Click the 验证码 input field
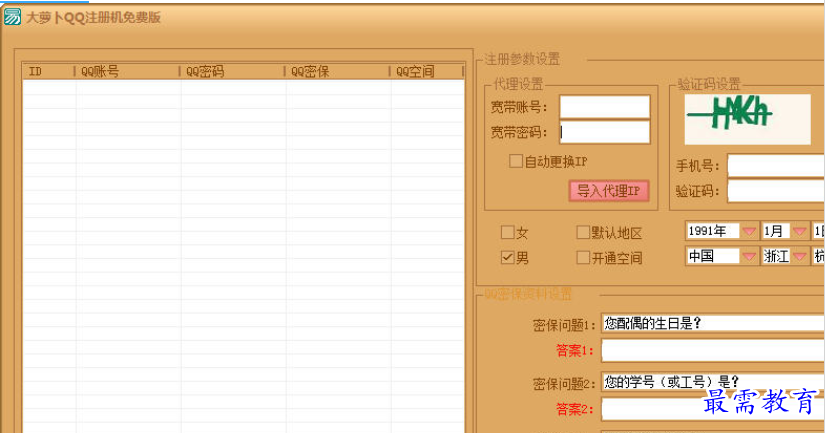This screenshot has width=825, height=433. click(x=776, y=191)
